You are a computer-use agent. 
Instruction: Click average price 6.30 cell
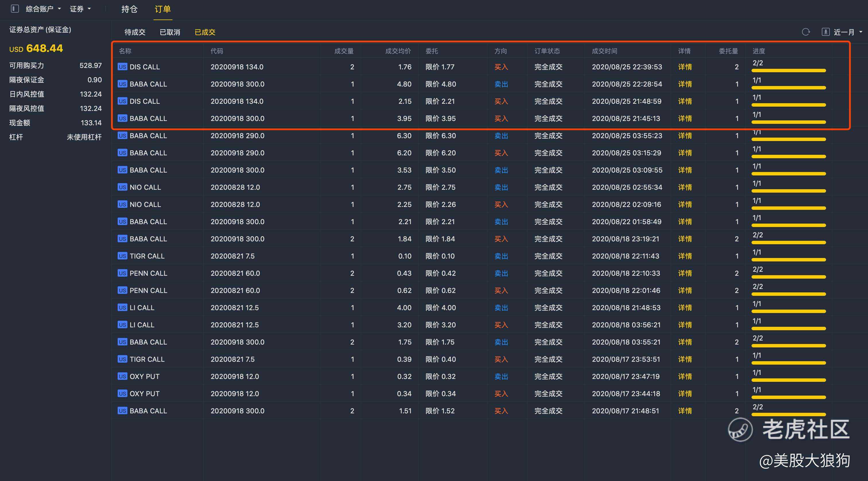pos(404,136)
